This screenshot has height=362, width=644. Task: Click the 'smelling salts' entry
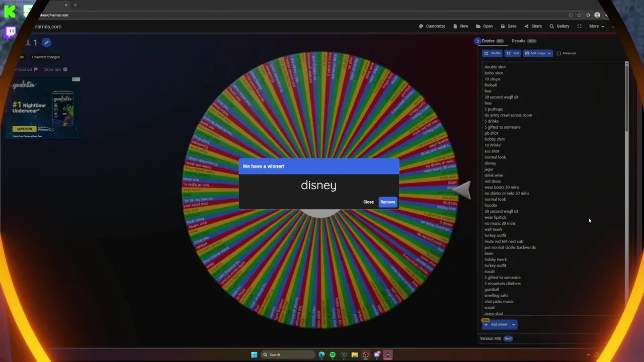[497, 296]
